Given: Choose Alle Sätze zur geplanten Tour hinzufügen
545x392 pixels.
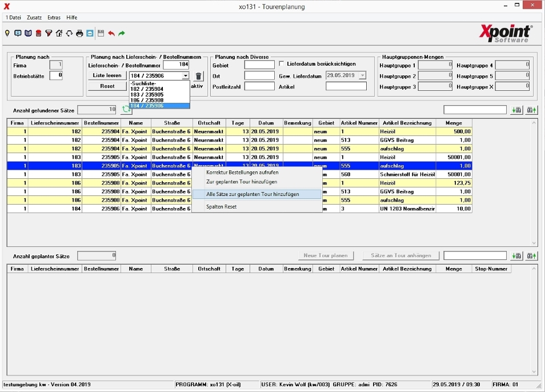Looking at the screenshot, I should pyautogui.click(x=257, y=194).
